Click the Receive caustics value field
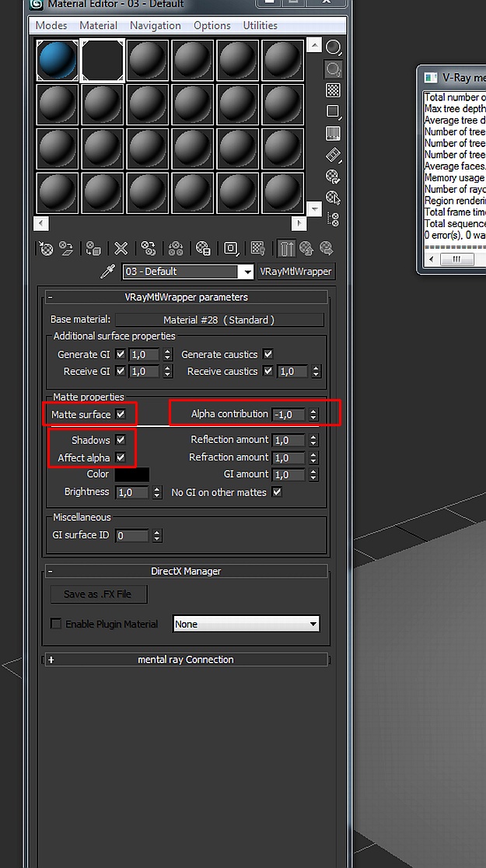This screenshot has width=486, height=868. pyautogui.click(x=293, y=372)
